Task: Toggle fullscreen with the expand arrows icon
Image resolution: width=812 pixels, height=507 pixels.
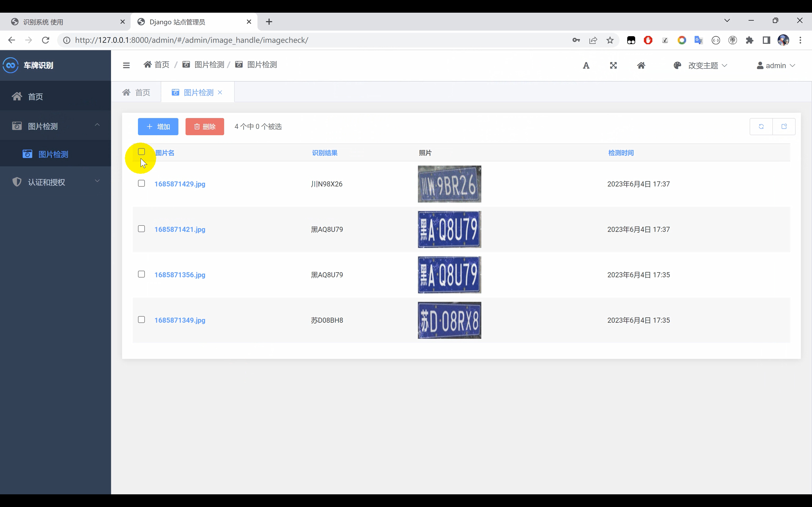Action: pyautogui.click(x=613, y=66)
